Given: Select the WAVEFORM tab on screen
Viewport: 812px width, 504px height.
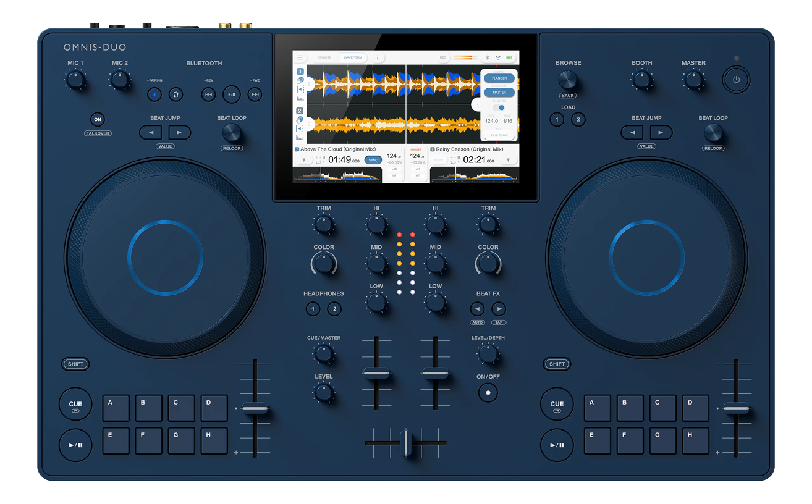Looking at the screenshot, I should coord(353,57).
